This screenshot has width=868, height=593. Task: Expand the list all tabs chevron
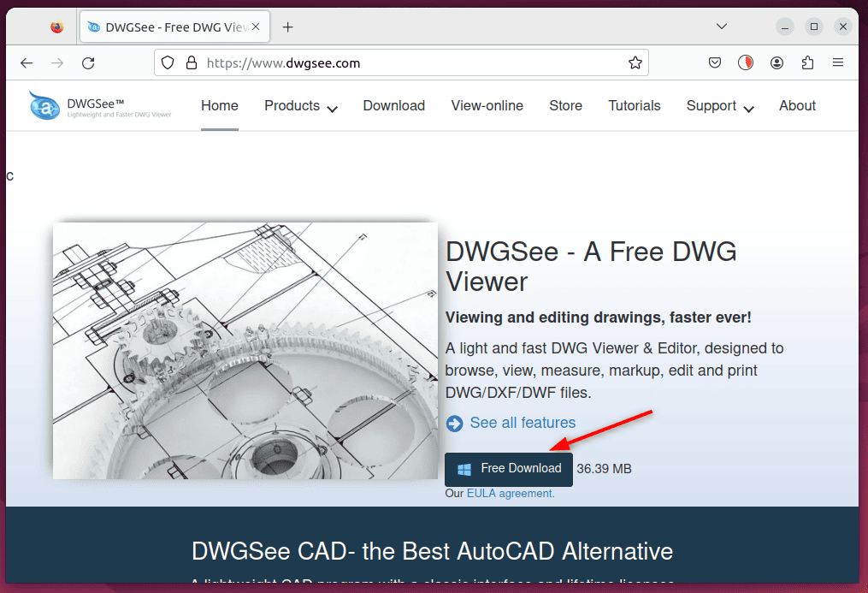point(721,27)
